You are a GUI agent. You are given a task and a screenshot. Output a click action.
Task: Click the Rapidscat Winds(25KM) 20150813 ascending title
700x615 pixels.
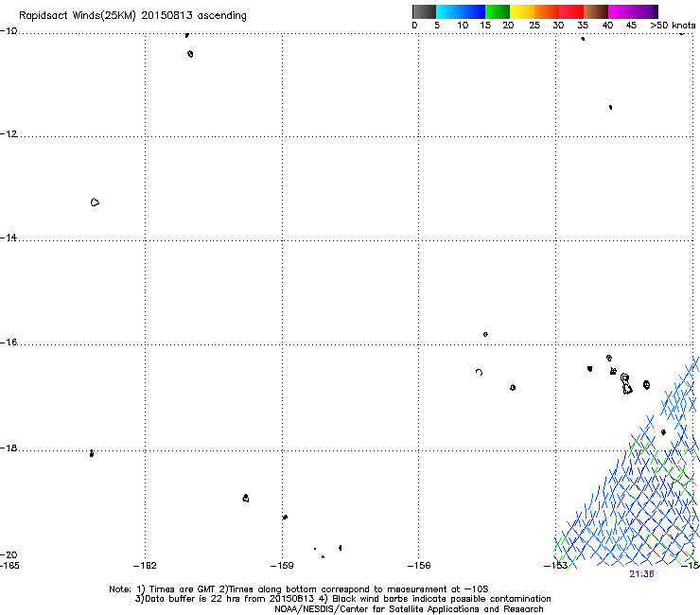coord(132,16)
